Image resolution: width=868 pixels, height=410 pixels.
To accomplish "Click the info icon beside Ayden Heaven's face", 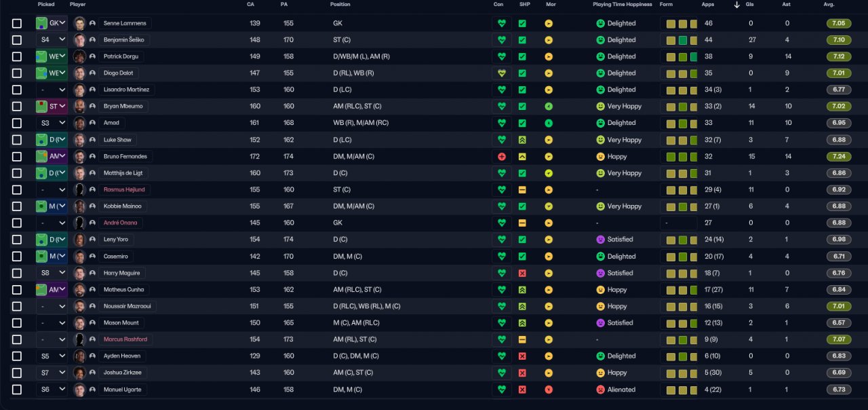I will pos(92,356).
